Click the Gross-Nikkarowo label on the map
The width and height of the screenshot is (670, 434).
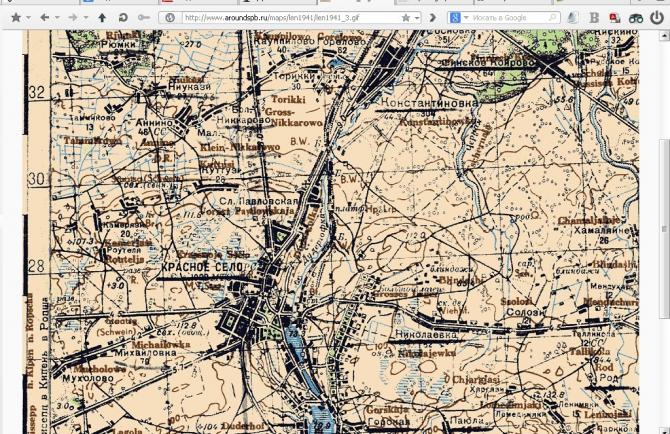point(293,117)
